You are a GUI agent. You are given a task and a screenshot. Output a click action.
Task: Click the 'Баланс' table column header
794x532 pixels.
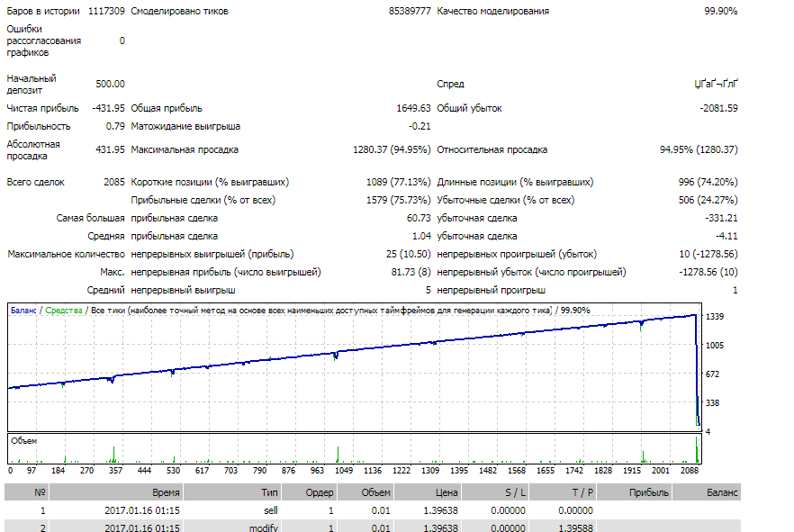[707, 492]
